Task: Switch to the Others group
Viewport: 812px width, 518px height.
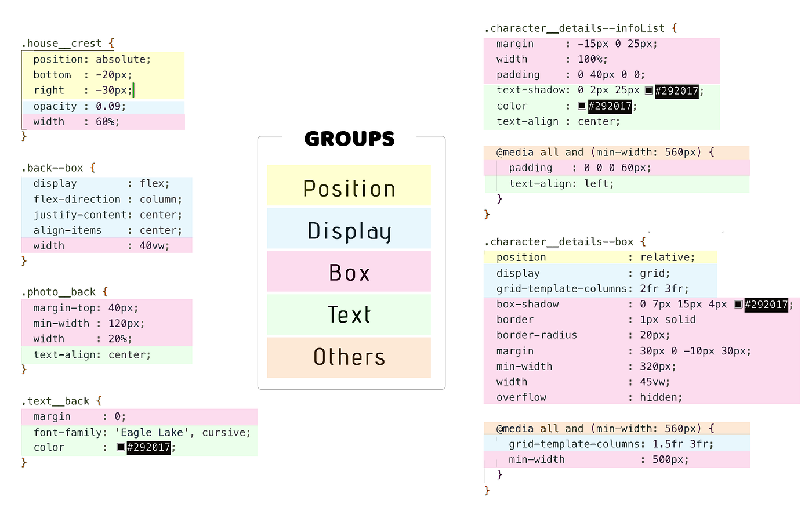Action: pyautogui.click(x=349, y=357)
